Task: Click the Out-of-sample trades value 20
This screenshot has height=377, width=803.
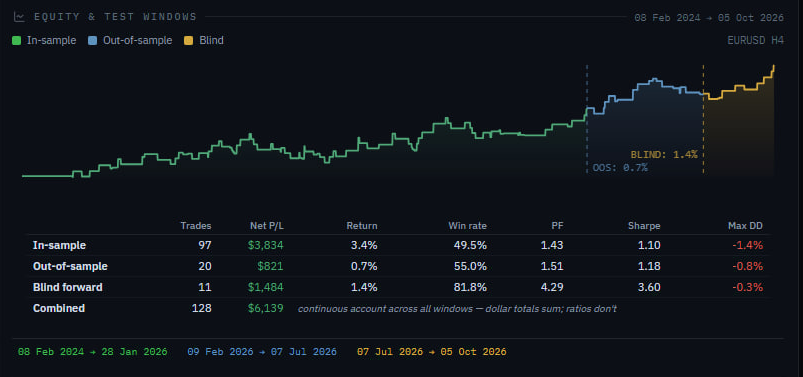Action: (205, 266)
